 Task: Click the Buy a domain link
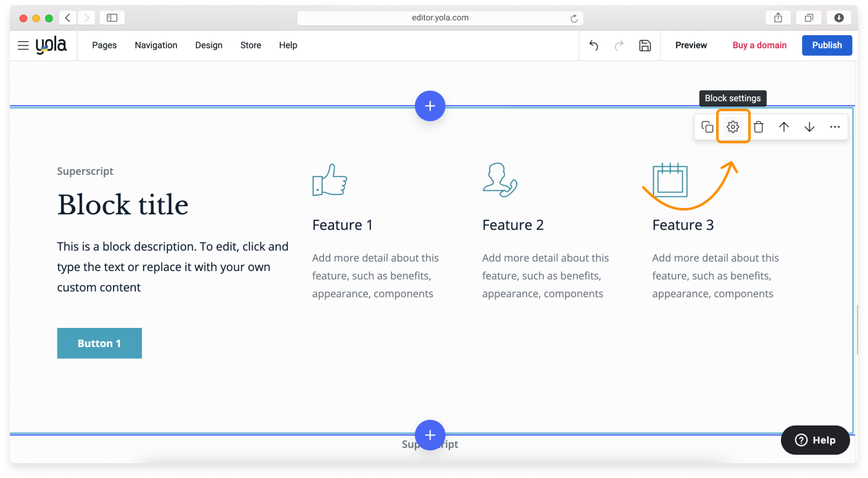(759, 45)
